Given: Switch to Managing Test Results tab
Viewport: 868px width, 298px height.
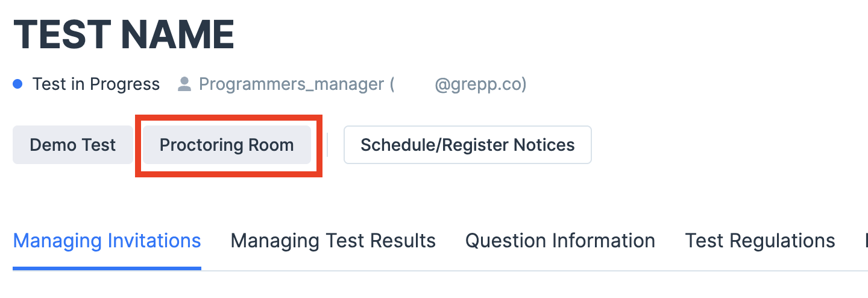Looking at the screenshot, I should click(333, 241).
